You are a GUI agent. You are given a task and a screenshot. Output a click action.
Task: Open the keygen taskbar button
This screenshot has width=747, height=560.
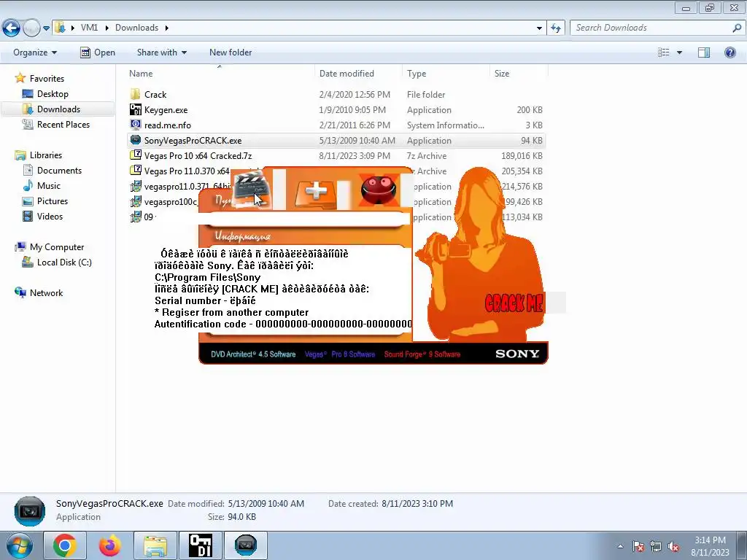[x=200, y=545]
